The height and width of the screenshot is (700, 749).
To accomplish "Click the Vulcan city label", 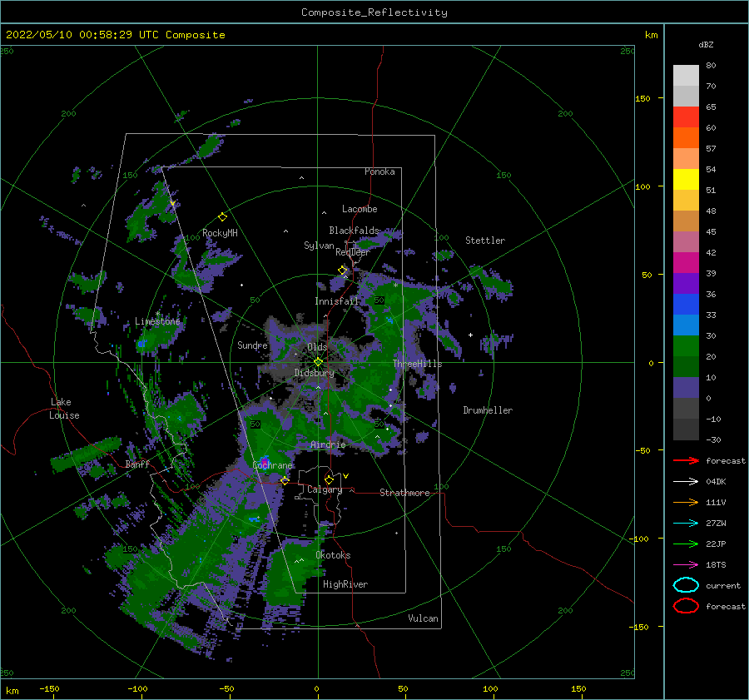I will point(423,618).
